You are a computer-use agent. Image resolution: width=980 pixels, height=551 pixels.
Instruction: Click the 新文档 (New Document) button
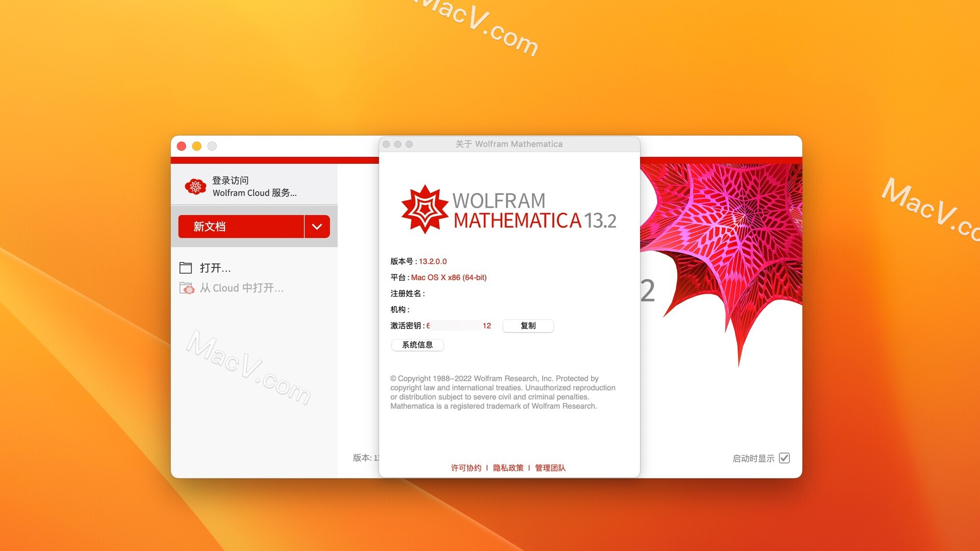point(242,226)
